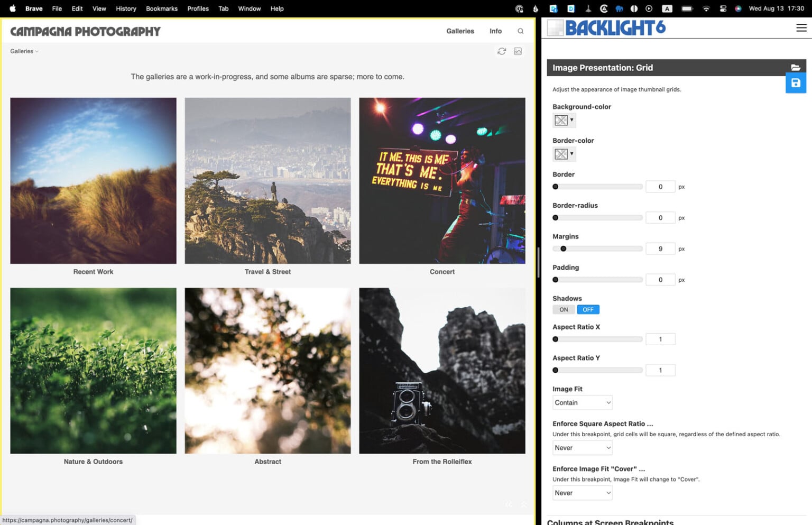Open the Image Fit dropdown showing Contain
The height and width of the screenshot is (525, 812).
[582, 402]
